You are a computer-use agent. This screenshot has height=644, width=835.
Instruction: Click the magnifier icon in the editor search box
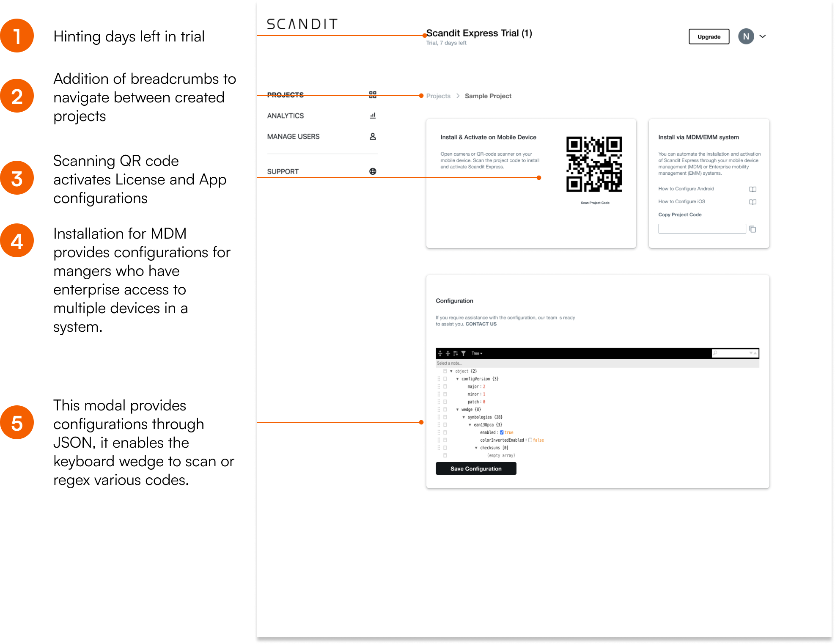(x=715, y=353)
